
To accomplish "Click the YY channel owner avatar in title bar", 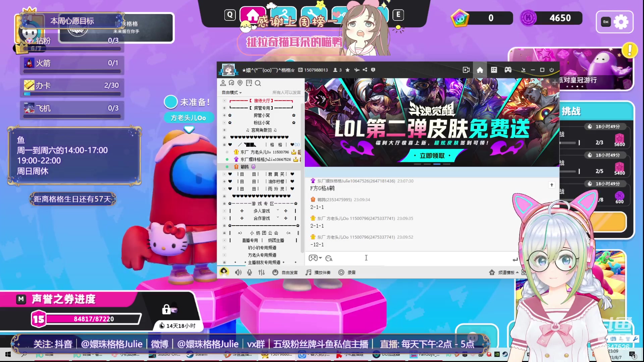I will [x=229, y=70].
